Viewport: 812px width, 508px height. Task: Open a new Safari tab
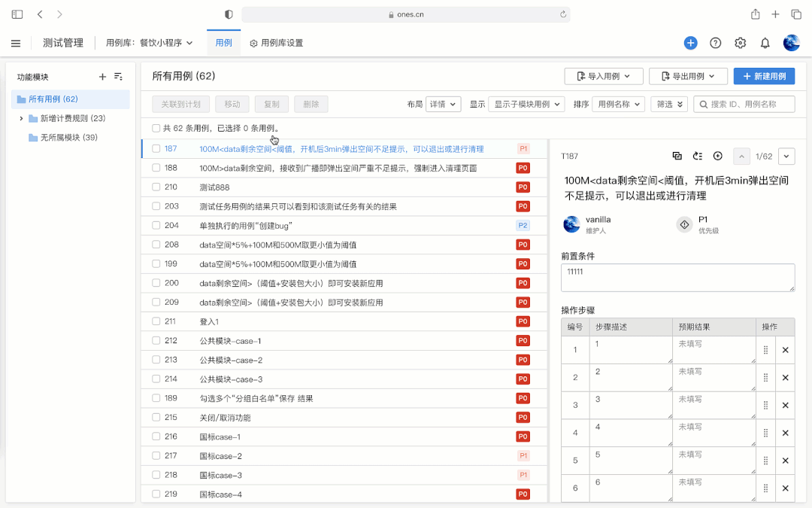tap(775, 14)
